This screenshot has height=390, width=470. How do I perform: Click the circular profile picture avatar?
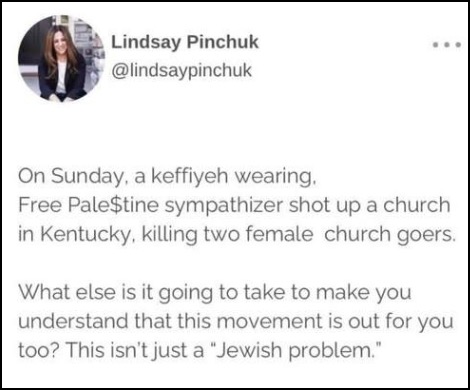(x=62, y=58)
